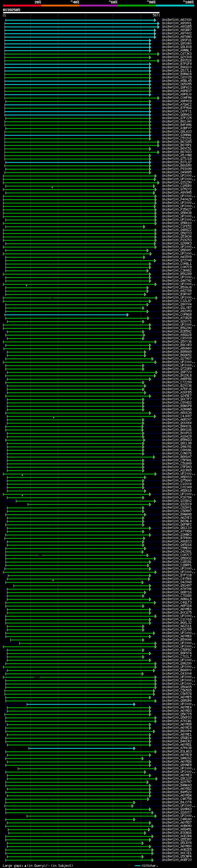Image resolution: width=197 pixels, height=868 pixels.
Task: Select the UniRef100_Q553M7 label
Action: [177, 840]
